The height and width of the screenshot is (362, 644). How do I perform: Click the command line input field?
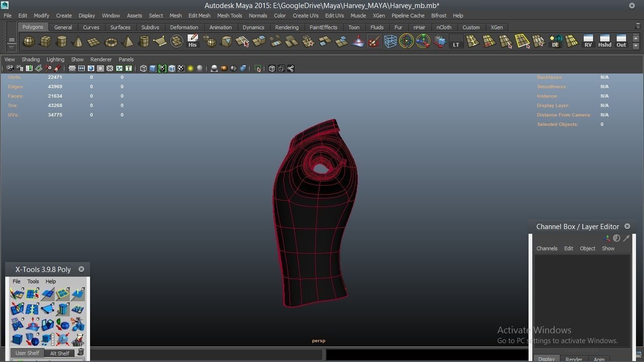point(206,354)
